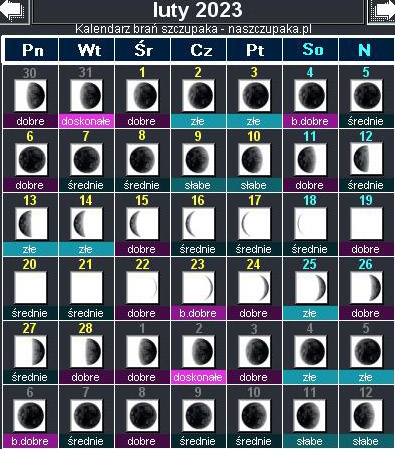Select 'b.dobre' rating on February 4
The height and width of the screenshot is (449, 395).
click(310, 121)
